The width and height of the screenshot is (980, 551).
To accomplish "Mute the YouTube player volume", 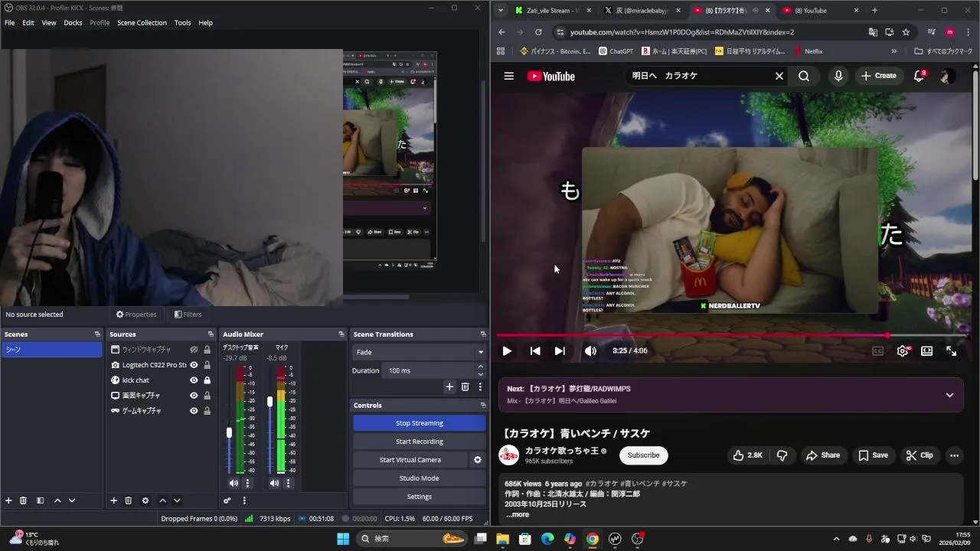I will 590,350.
